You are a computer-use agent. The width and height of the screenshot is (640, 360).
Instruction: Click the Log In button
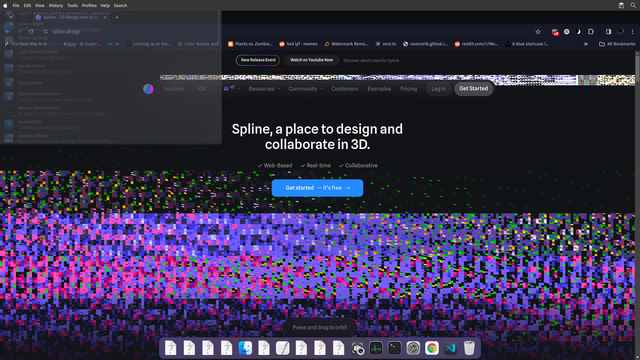click(x=439, y=89)
